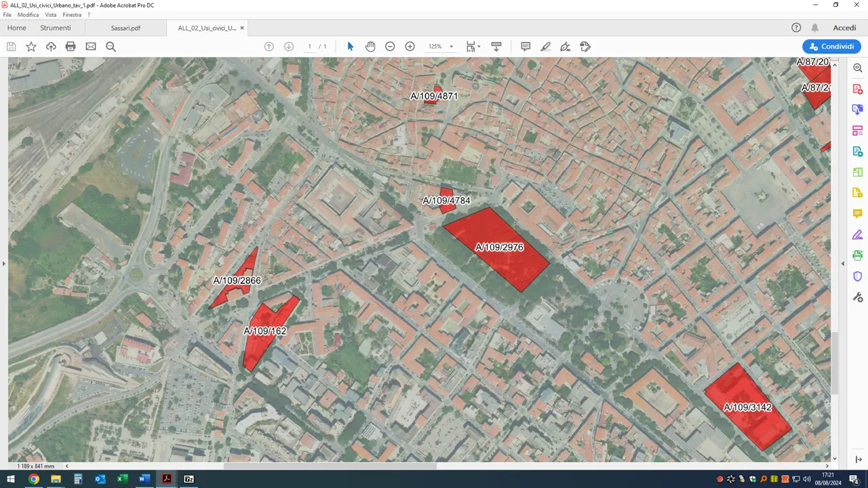This screenshot has width=868, height=488.
Task: Open Fill & Sign purple pen tool
Action: click(857, 235)
